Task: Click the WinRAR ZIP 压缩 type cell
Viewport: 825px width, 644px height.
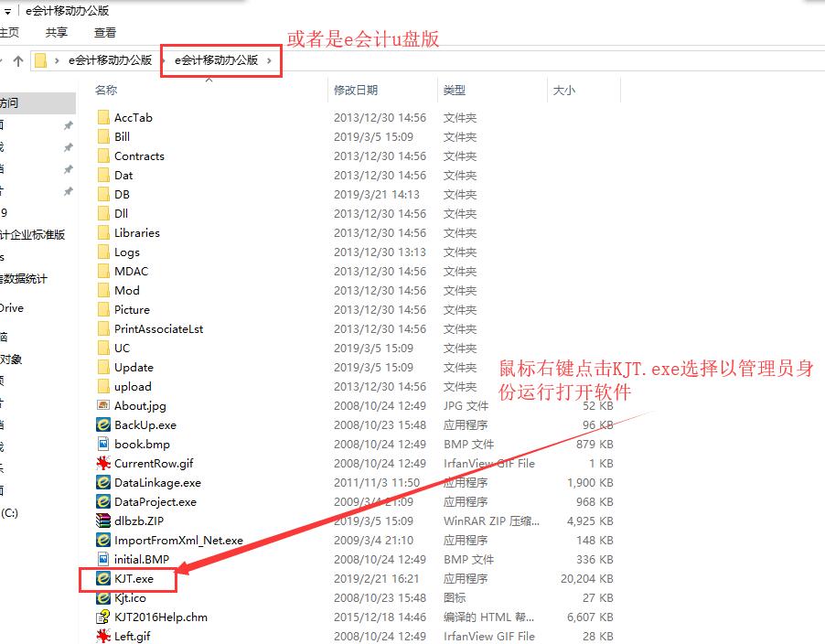Action: coord(491,521)
